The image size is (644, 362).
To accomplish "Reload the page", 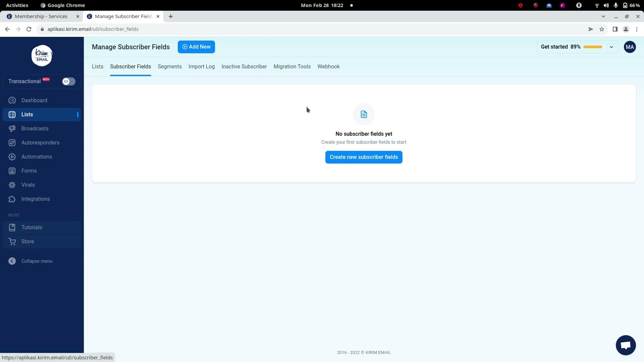I will (x=29, y=29).
